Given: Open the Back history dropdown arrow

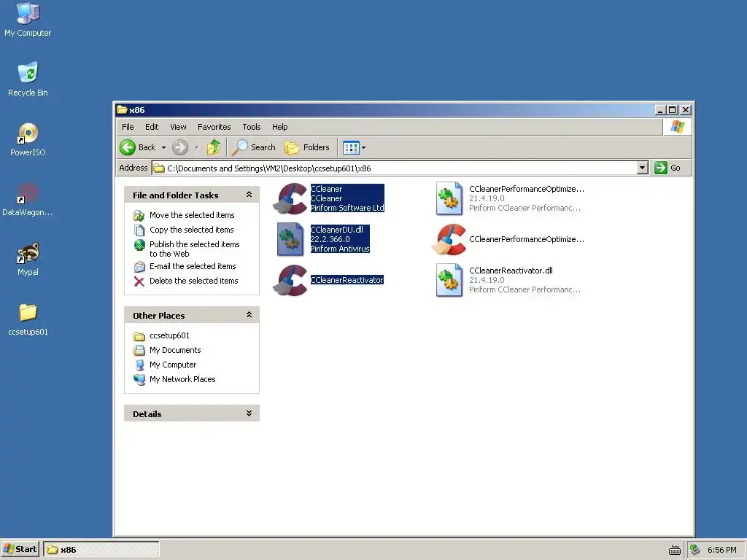Looking at the screenshot, I should click(x=163, y=147).
